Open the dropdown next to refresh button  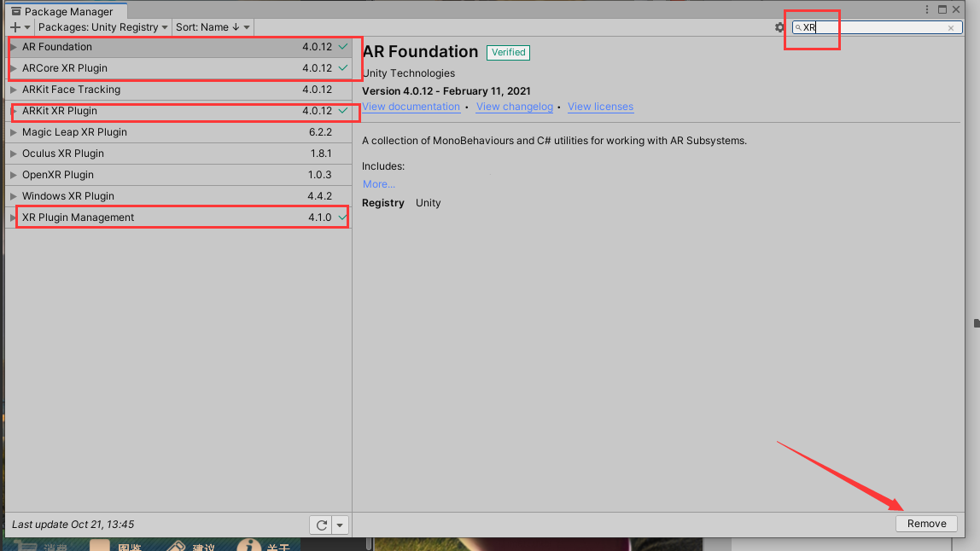click(340, 525)
